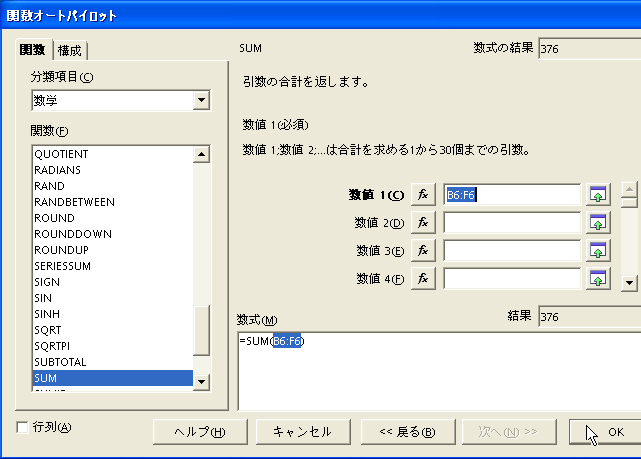This screenshot has width=641, height=459.
Task: Click the 数値 1 input field
Action: pos(512,195)
